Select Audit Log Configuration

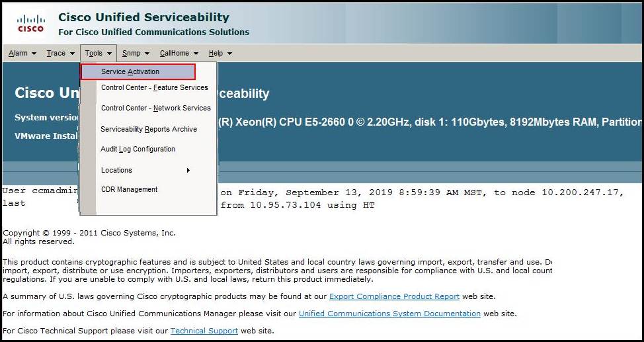[x=138, y=149]
